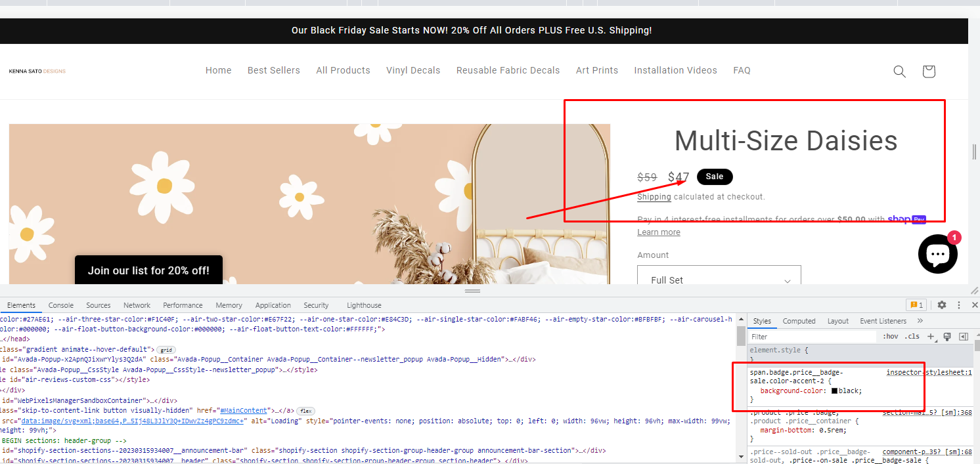The width and height of the screenshot is (980, 464).
Task: Click the new style rule plus icon
Action: 931,337
